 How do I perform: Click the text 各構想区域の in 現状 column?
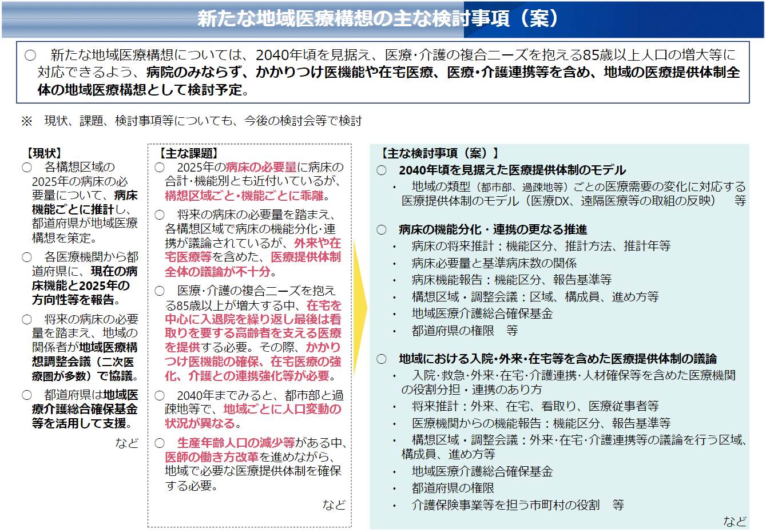click(80, 167)
